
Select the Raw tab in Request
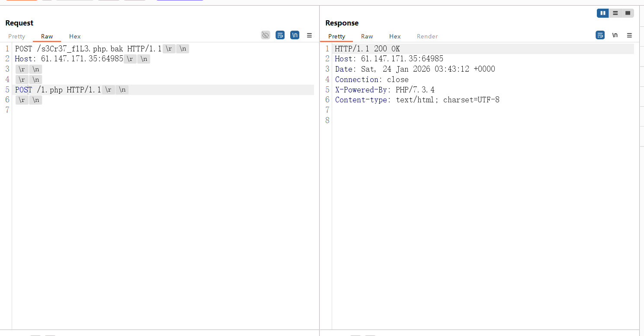[47, 36]
